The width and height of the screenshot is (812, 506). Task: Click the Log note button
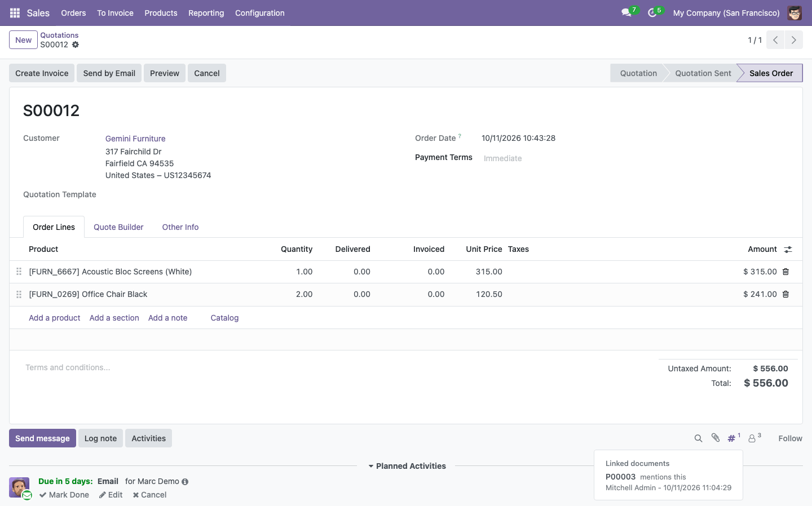(100, 438)
